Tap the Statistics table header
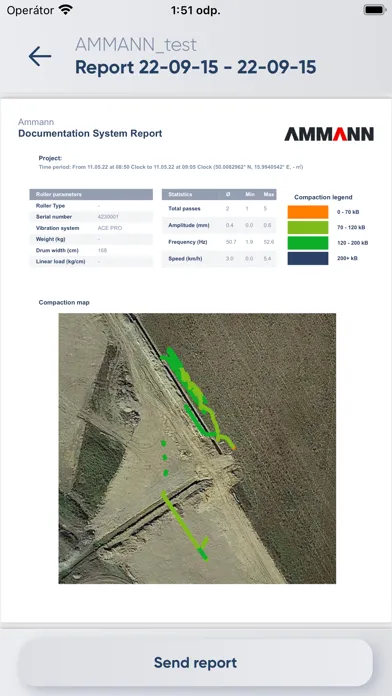Viewport: 392px width, 696px height. pos(219,194)
